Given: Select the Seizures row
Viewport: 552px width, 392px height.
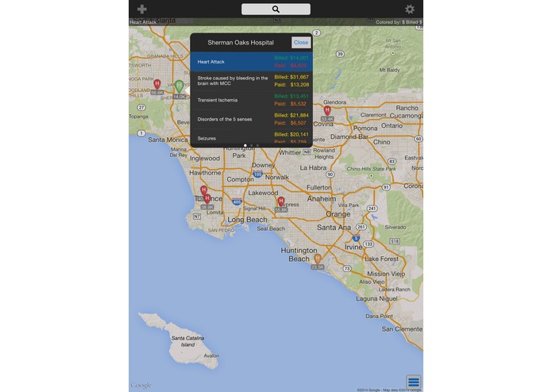Looking at the screenshot, I should (x=251, y=136).
